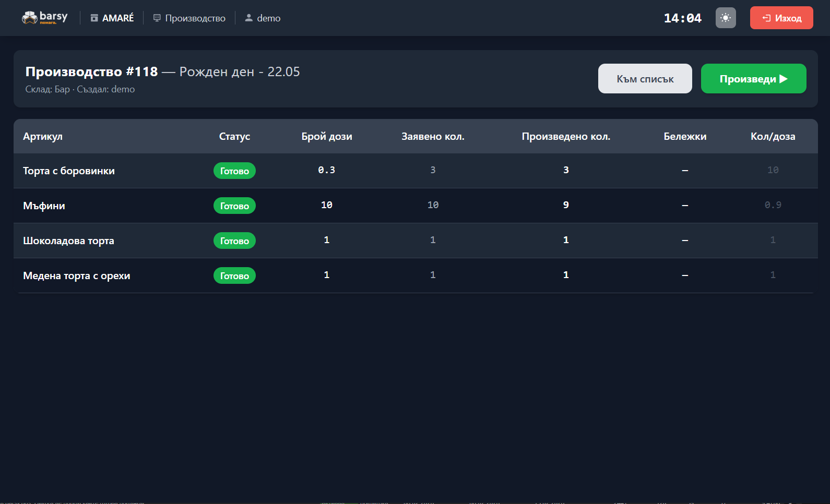Click produced quantity 9 for Мъфини
Image resolution: width=830 pixels, height=504 pixels.
(x=566, y=205)
